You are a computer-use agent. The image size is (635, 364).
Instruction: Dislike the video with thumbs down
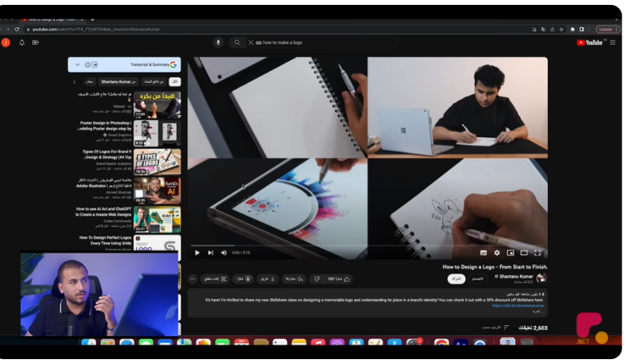(x=317, y=279)
